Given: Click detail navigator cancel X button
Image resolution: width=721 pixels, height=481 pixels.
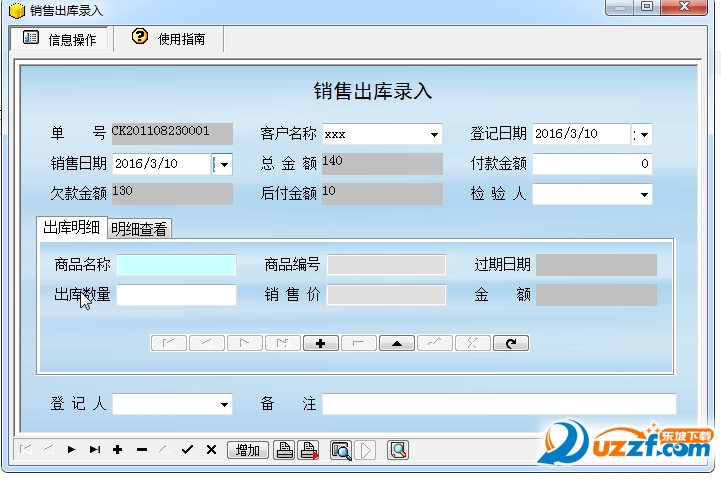Looking at the screenshot, I should [473, 343].
